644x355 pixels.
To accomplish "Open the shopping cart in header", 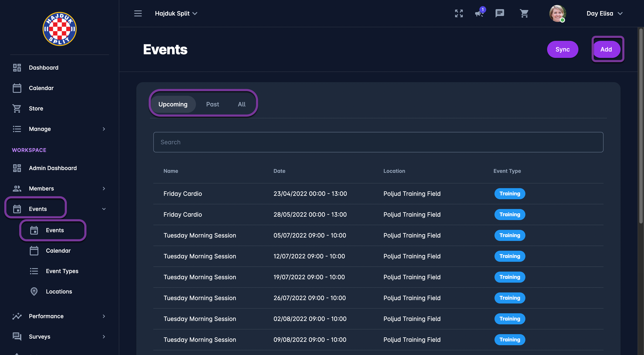I will point(524,13).
